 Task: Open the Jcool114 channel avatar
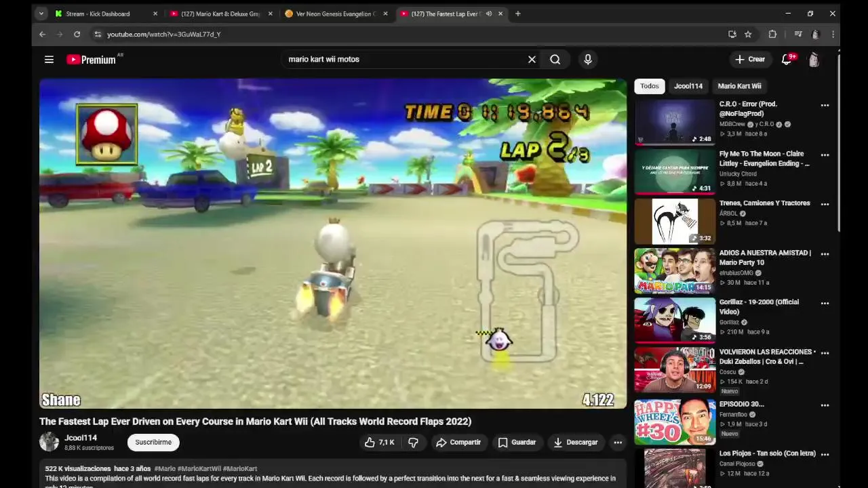[49, 442]
